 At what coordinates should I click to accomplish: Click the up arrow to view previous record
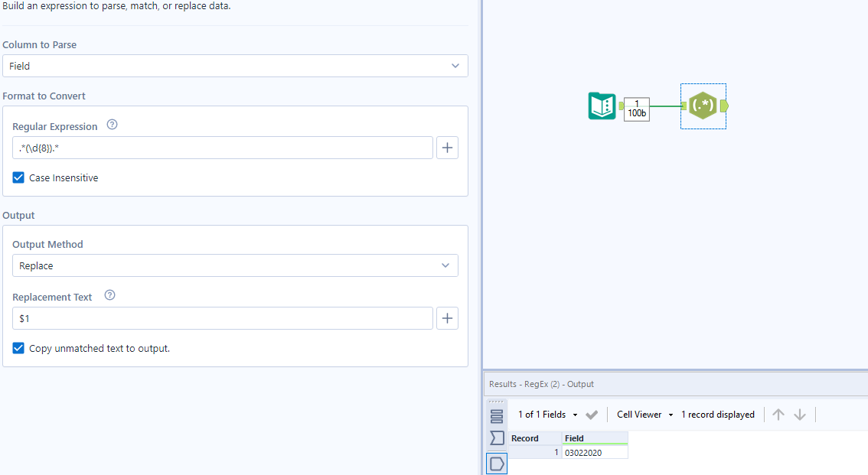(778, 414)
